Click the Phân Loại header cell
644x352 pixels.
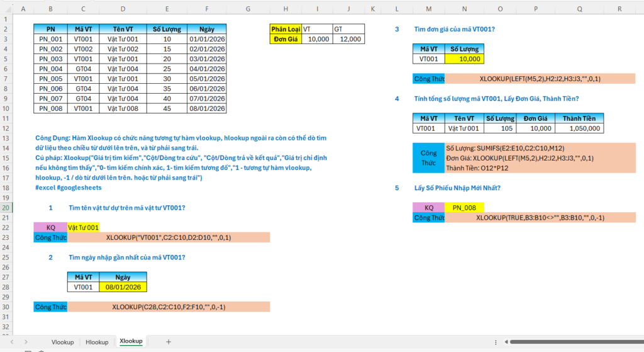(x=285, y=29)
